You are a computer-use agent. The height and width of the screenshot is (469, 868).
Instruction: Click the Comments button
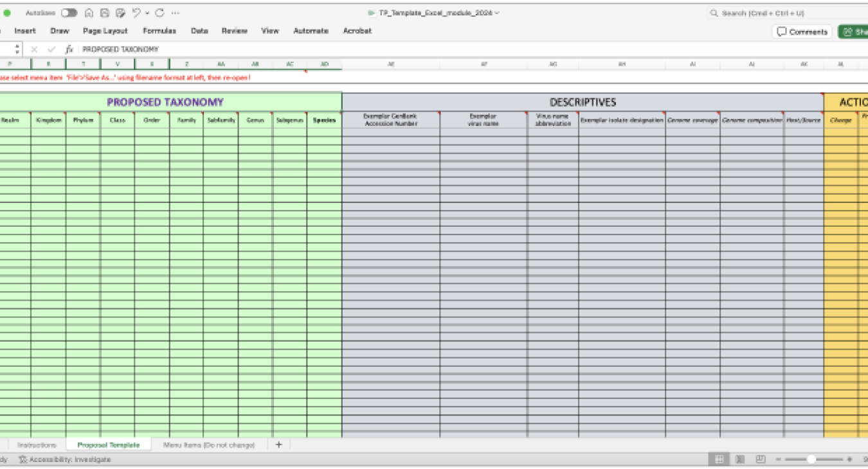(x=802, y=31)
